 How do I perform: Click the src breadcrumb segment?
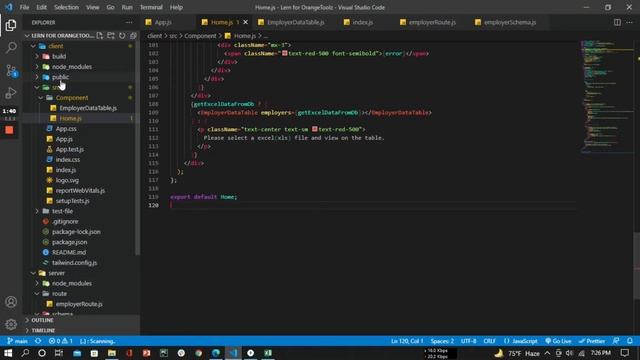click(x=173, y=36)
